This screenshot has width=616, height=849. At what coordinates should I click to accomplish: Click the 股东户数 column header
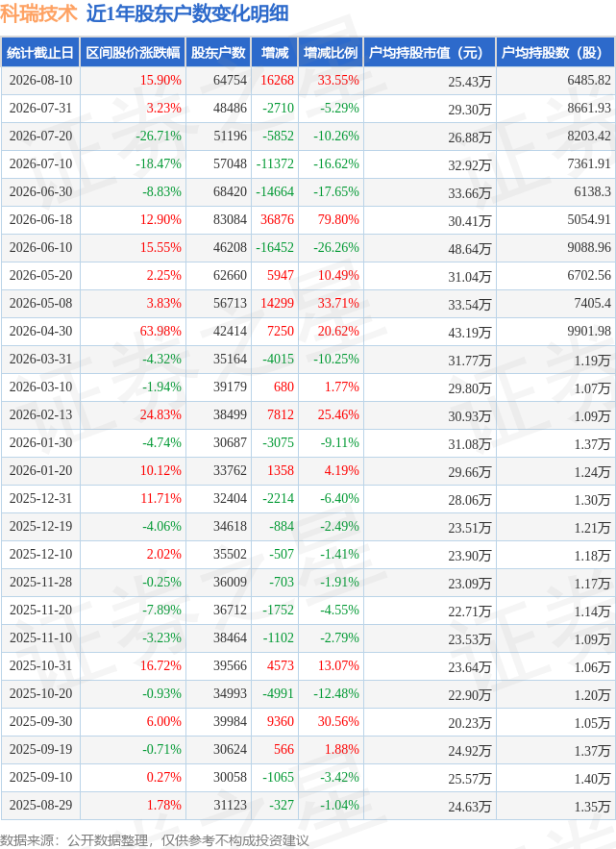[218, 53]
